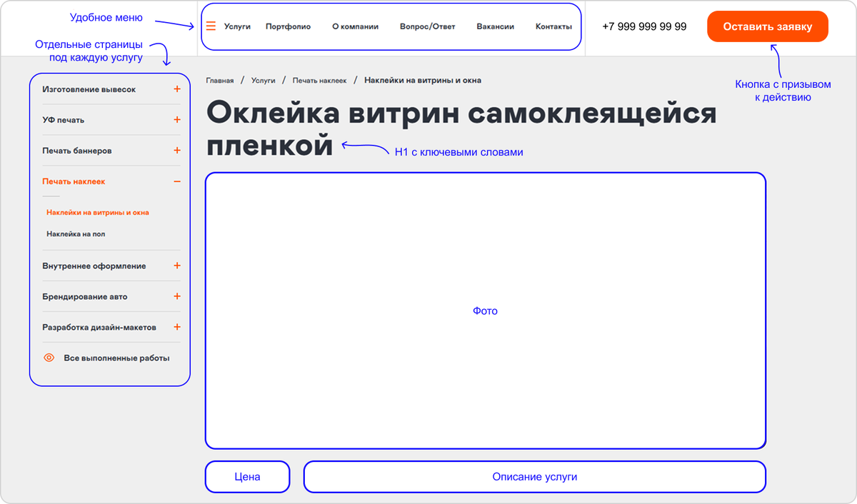Screen dimensions: 857x504
Task: Open Брендирование авто sidebar item
Action: tap(85, 296)
